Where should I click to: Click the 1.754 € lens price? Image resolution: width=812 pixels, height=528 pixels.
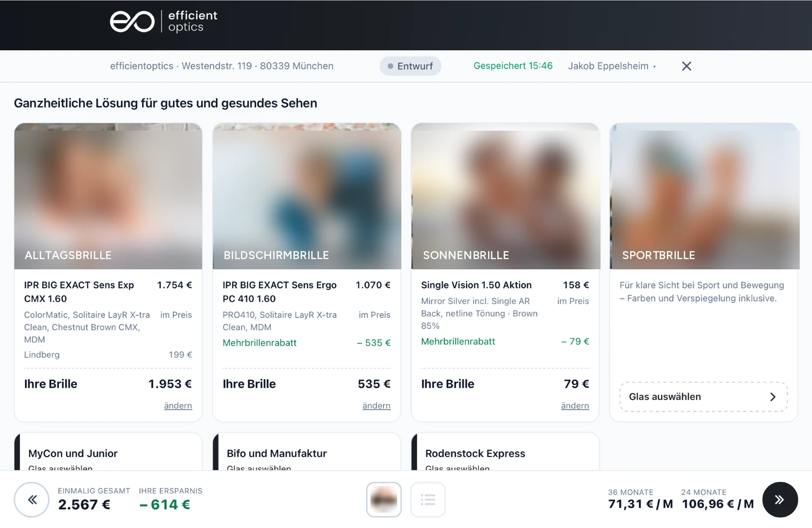[x=175, y=285]
